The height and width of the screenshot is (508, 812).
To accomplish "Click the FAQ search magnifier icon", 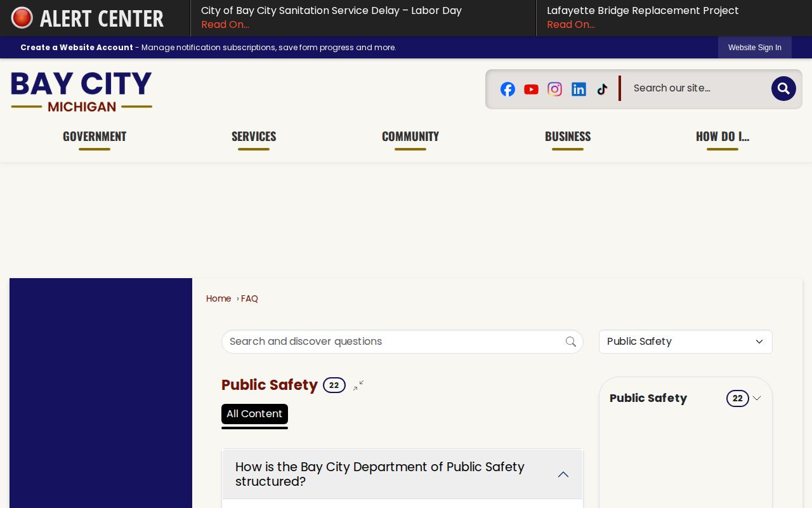I will pos(571,342).
